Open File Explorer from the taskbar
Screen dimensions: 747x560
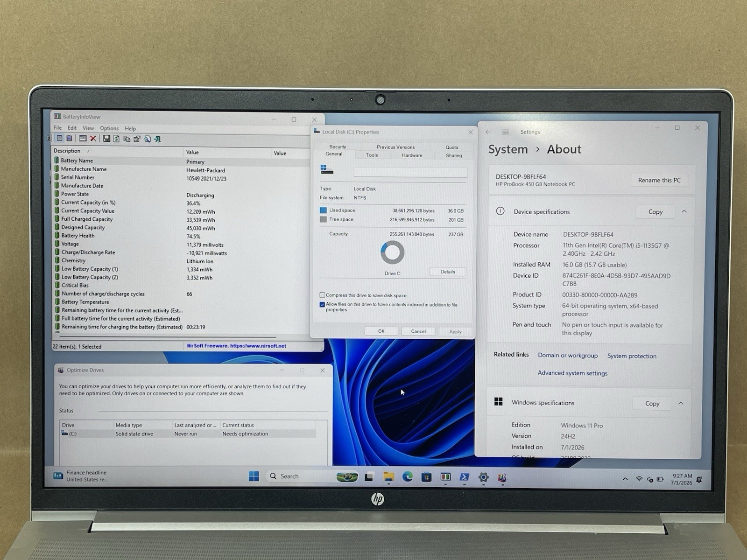pyautogui.click(x=388, y=476)
